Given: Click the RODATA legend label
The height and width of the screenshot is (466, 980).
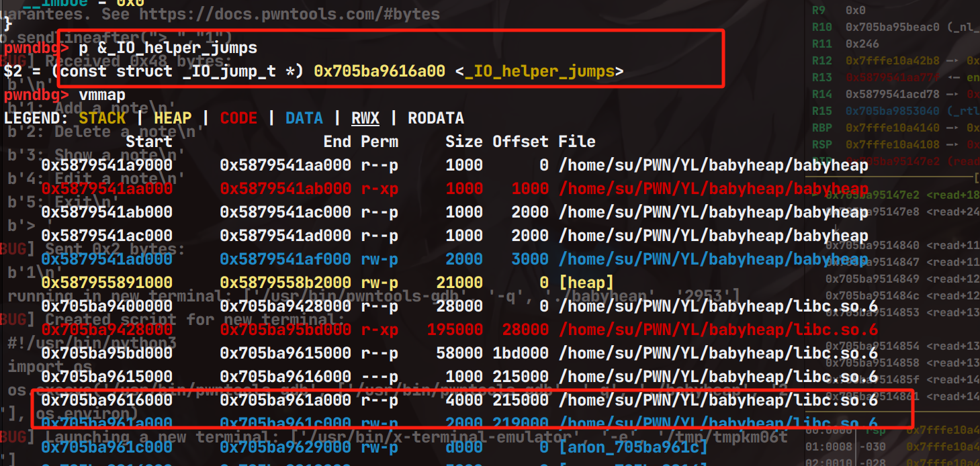Looking at the screenshot, I should tap(435, 118).
